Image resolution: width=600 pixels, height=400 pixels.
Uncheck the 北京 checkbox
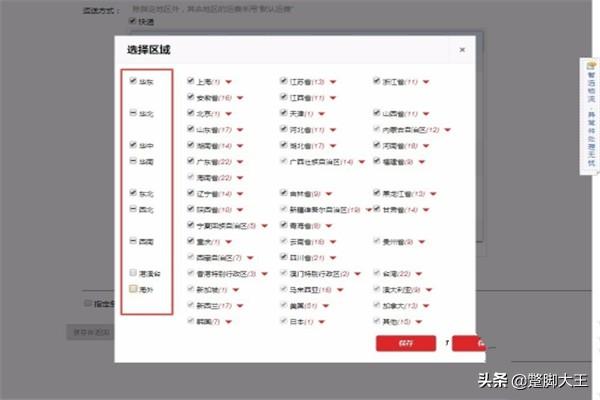[191, 113]
